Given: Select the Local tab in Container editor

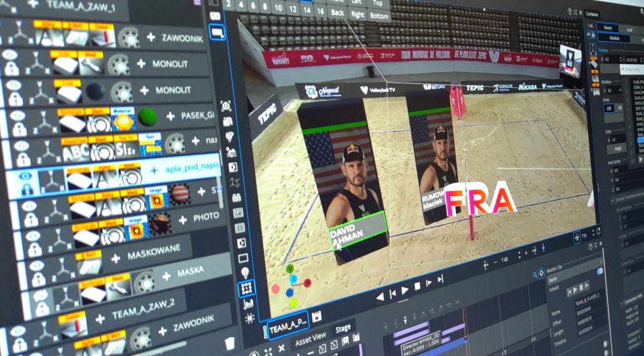Looking at the screenshot, I should (x=629, y=29).
